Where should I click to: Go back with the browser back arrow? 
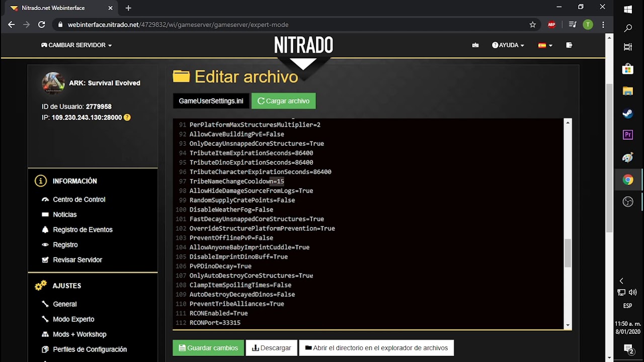tap(12, 25)
